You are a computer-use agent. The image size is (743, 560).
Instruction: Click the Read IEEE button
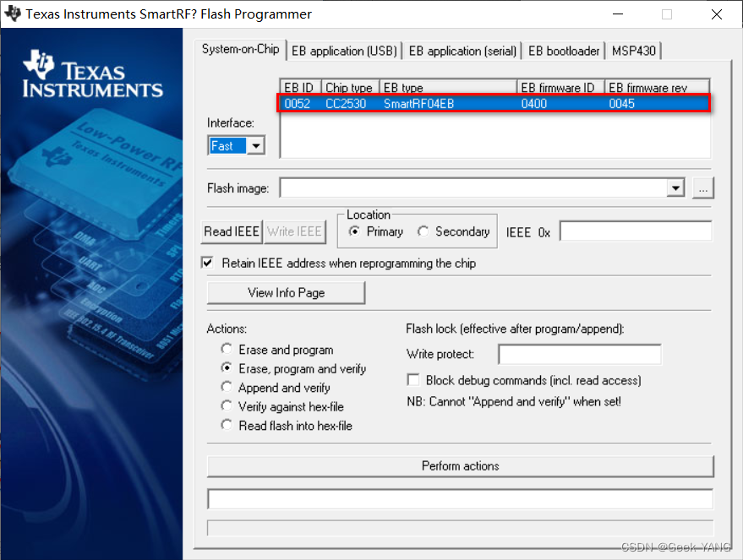pos(232,231)
